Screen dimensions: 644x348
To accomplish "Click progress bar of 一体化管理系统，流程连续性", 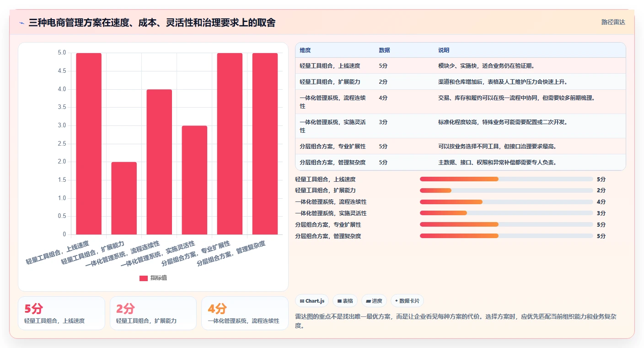I will click(506, 202).
